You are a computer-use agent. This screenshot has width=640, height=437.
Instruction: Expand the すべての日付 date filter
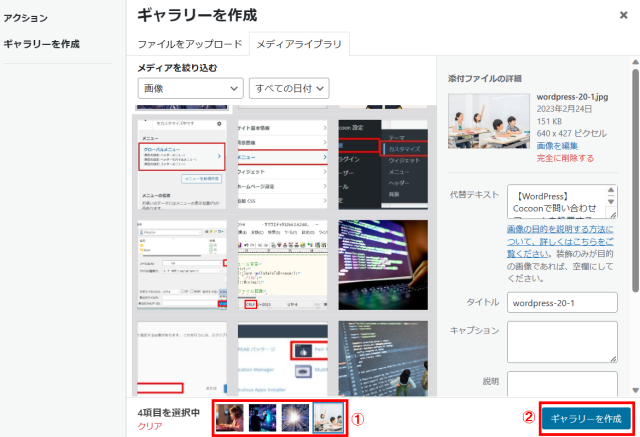click(288, 88)
